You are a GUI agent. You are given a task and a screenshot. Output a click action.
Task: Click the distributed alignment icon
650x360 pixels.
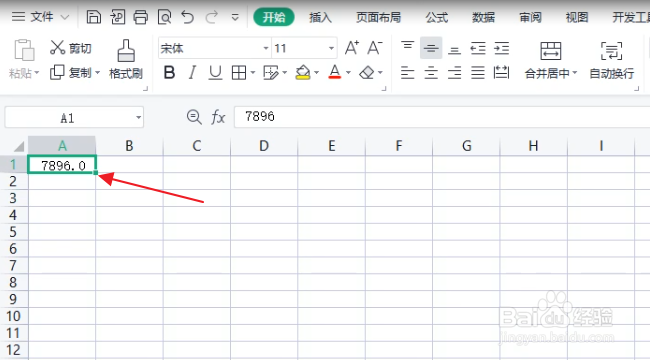502,73
